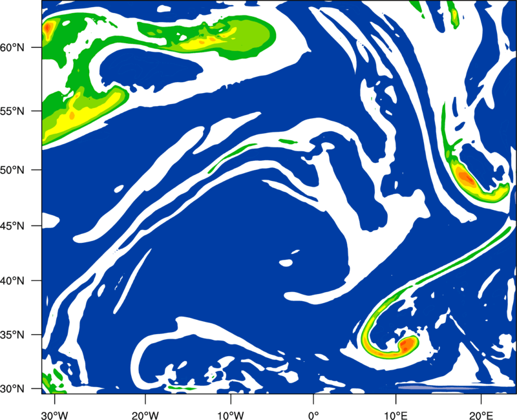Viewport: 517px width, 420px height.
Task: Click the 10°E longitude label
Action: coord(396,415)
